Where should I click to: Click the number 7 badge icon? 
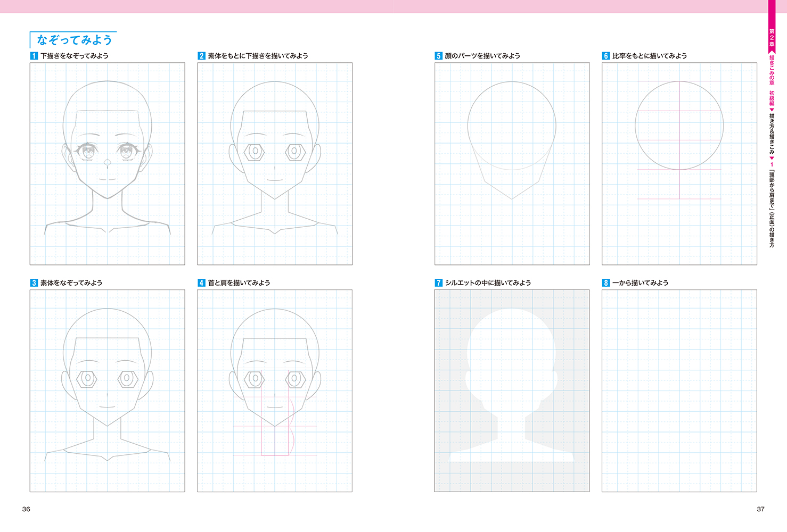coord(439,283)
